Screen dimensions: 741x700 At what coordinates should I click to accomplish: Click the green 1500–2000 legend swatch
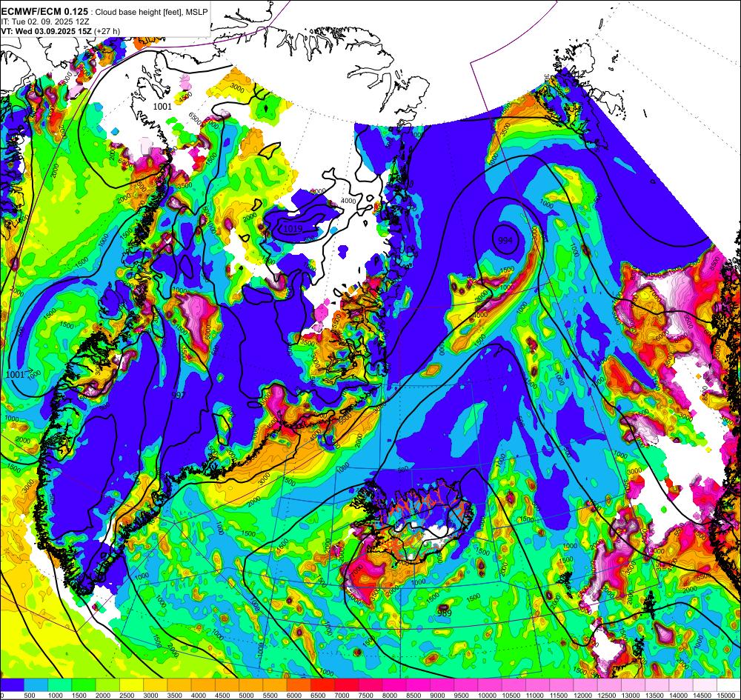pyautogui.click(x=84, y=685)
